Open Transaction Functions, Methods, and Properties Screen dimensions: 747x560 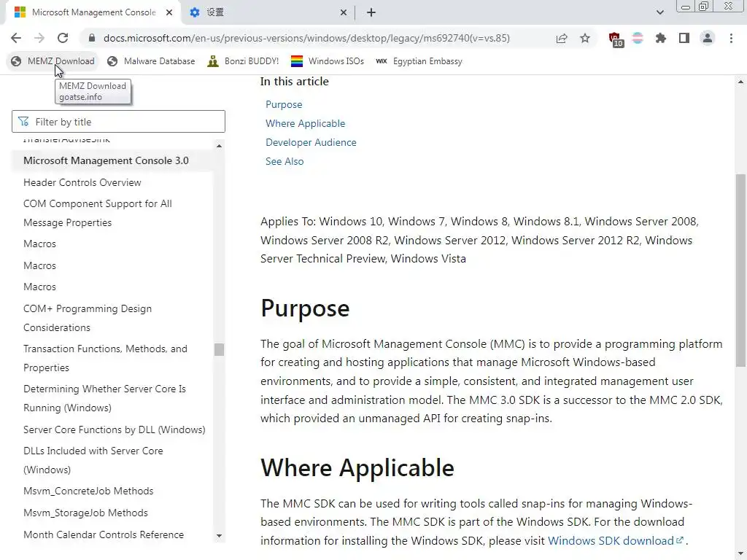pyautogui.click(x=105, y=358)
